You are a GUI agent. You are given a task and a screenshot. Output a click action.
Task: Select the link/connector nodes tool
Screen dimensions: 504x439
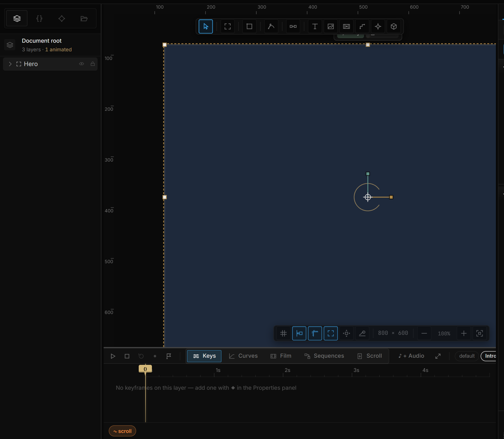tap(293, 26)
